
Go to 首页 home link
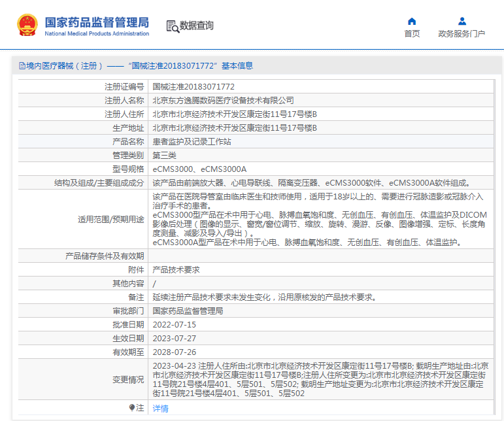[412, 34]
